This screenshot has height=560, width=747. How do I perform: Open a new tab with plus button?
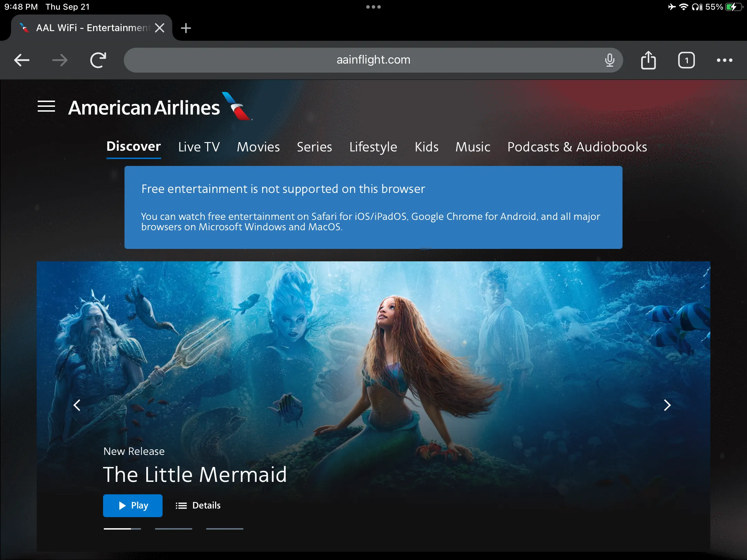point(186,28)
